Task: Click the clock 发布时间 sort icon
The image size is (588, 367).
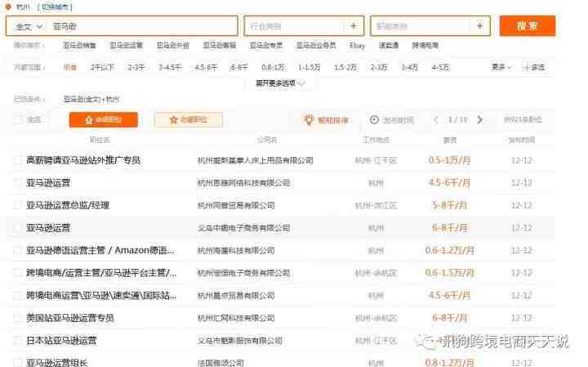Action: 374,120
